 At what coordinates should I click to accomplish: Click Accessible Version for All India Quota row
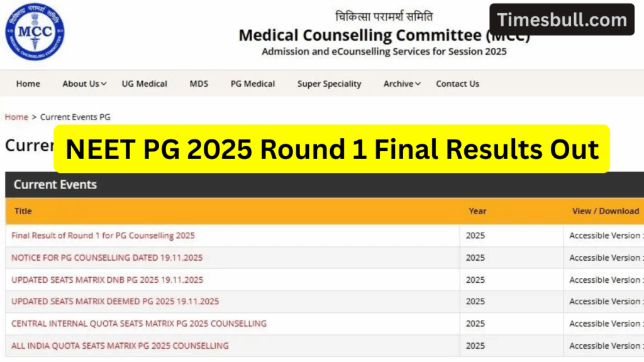pos(604,346)
